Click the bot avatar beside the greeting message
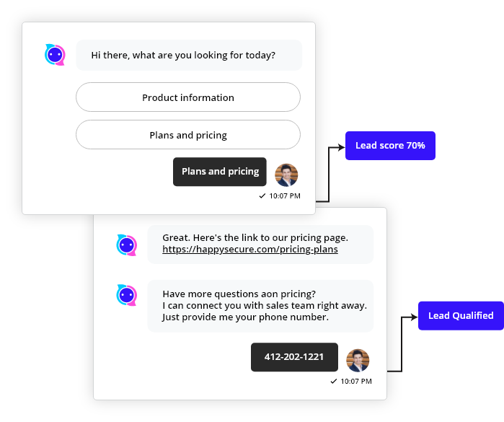This screenshot has height=422, width=504. click(55, 55)
